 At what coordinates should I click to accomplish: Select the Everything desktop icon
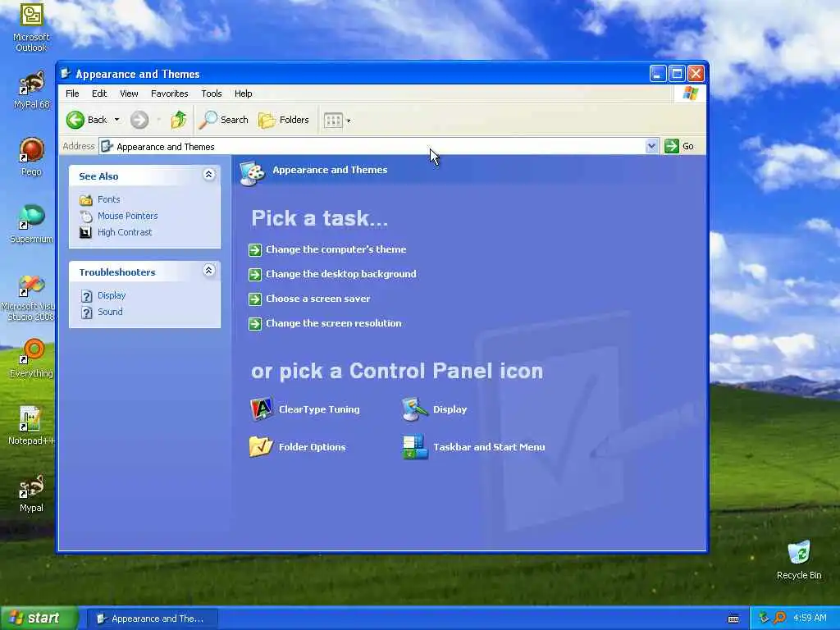click(x=31, y=358)
